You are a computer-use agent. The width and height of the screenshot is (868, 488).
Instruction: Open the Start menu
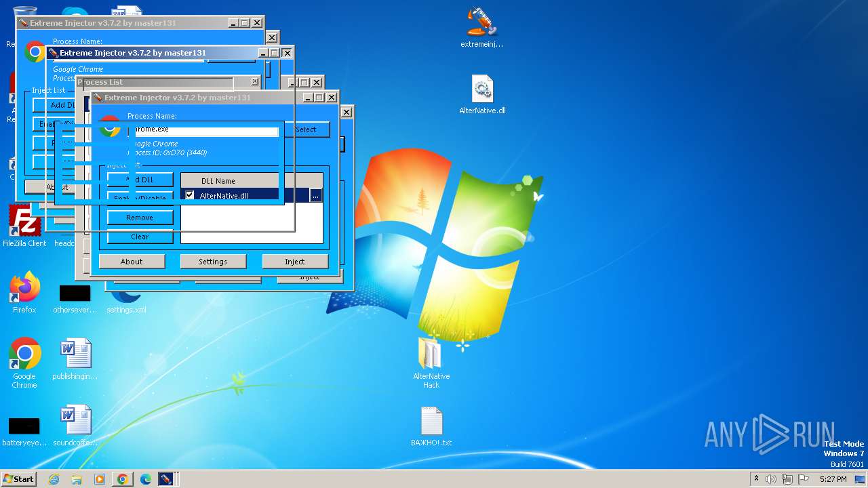pos(18,479)
